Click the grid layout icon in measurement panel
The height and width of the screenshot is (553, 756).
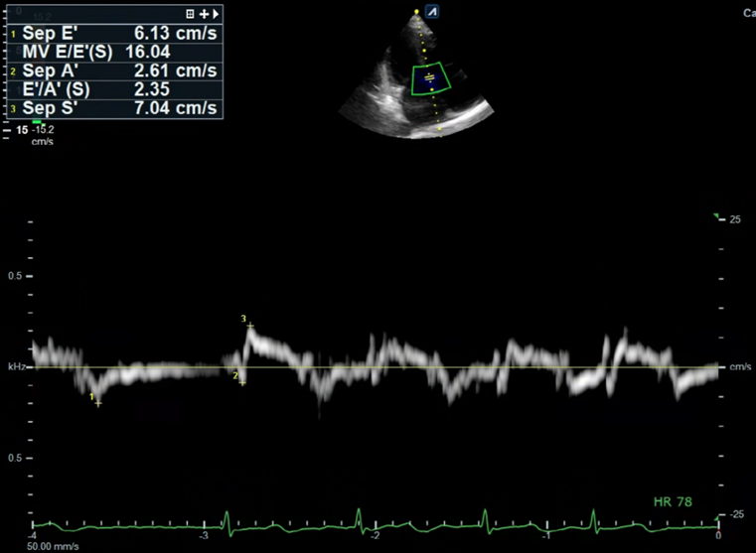[x=190, y=14]
